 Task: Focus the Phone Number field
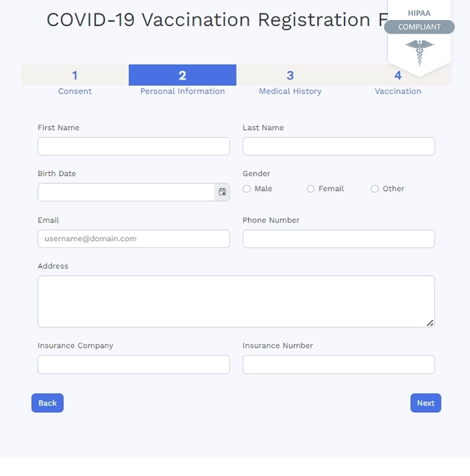click(x=339, y=239)
